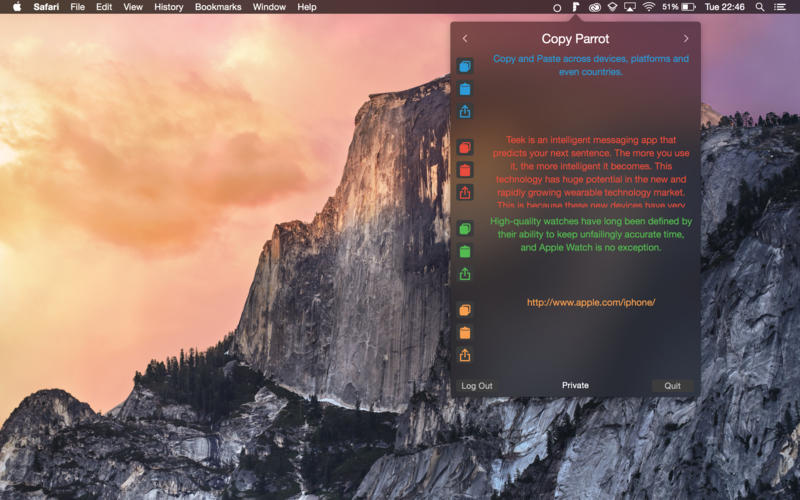Open Spotlight search magnifier
The height and width of the screenshot is (500, 800).
pyautogui.click(x=760, y=7)
